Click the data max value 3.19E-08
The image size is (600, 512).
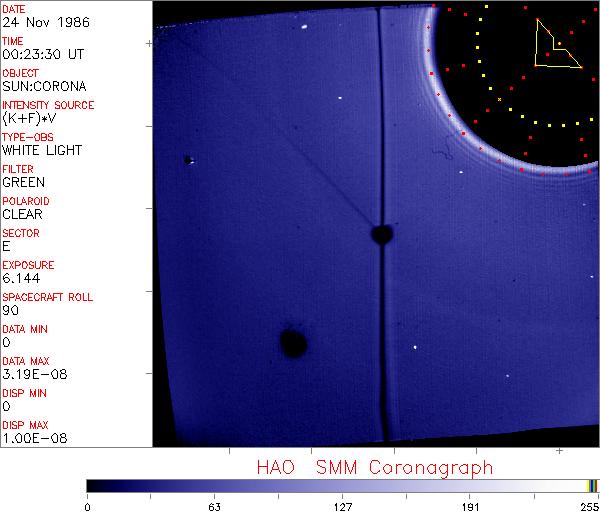pyautogui.click(x=35, y=374)
